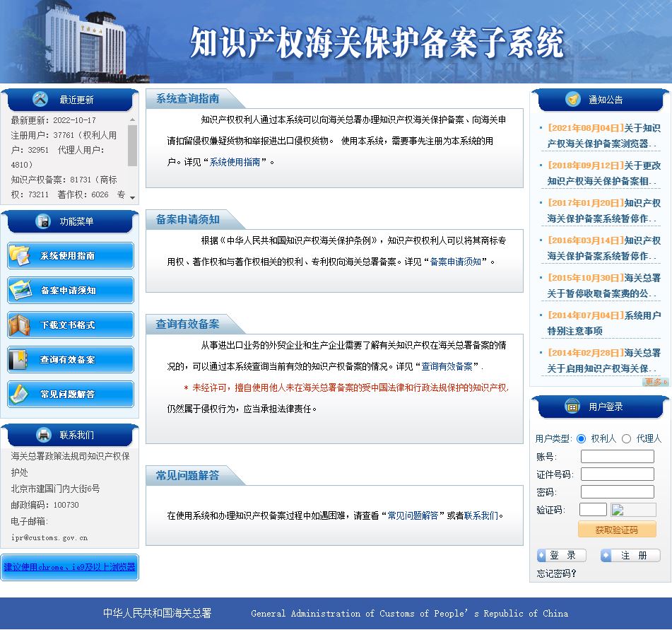The height and width of the screenshot is (630, 672).
Task: Open the 2016年03月14日 notice
Action: (x=603, y=248)
